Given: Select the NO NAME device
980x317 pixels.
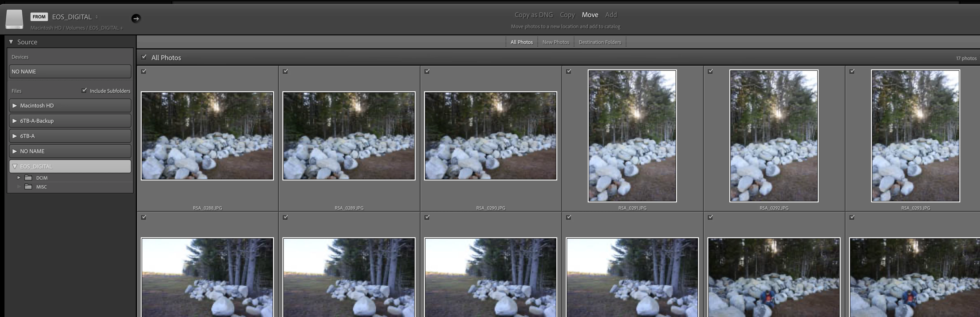Looking at the screenshot, I should [70, 71].
